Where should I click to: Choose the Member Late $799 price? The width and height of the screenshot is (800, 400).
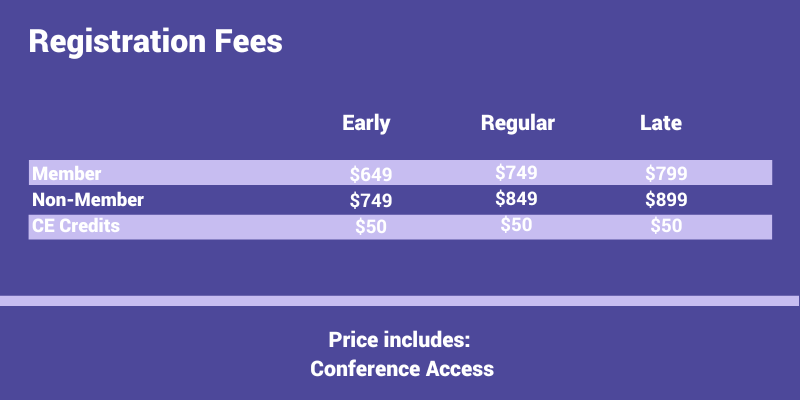666,174
